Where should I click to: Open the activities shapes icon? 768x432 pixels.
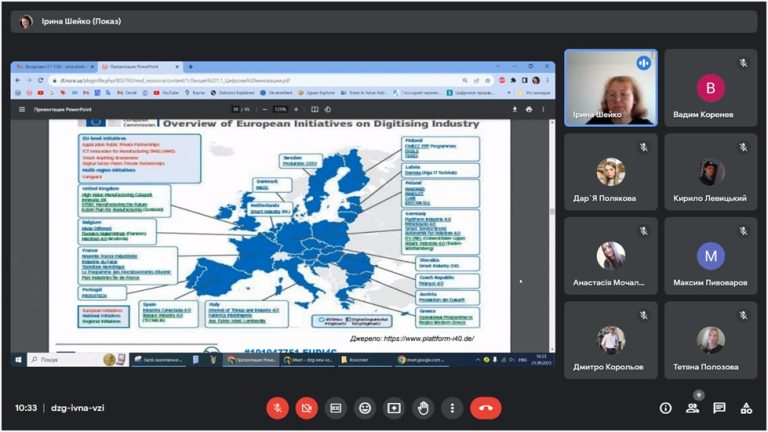pos(746,408)
